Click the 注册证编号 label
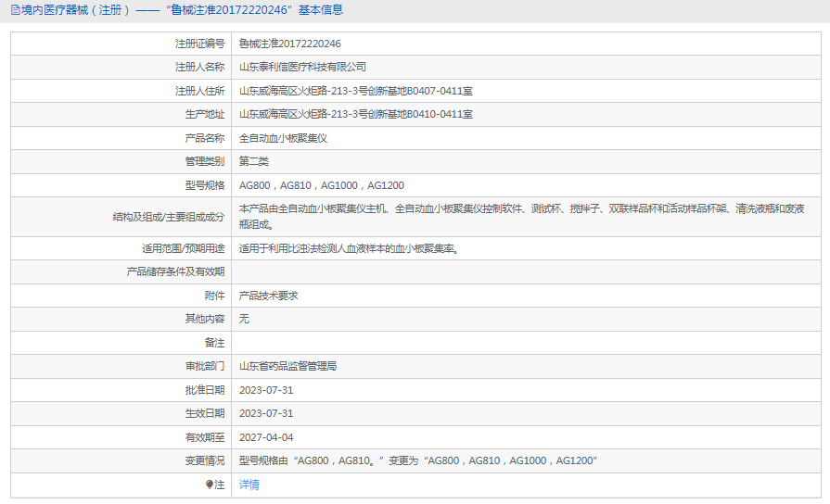830x504 pixels. point(200,44)
